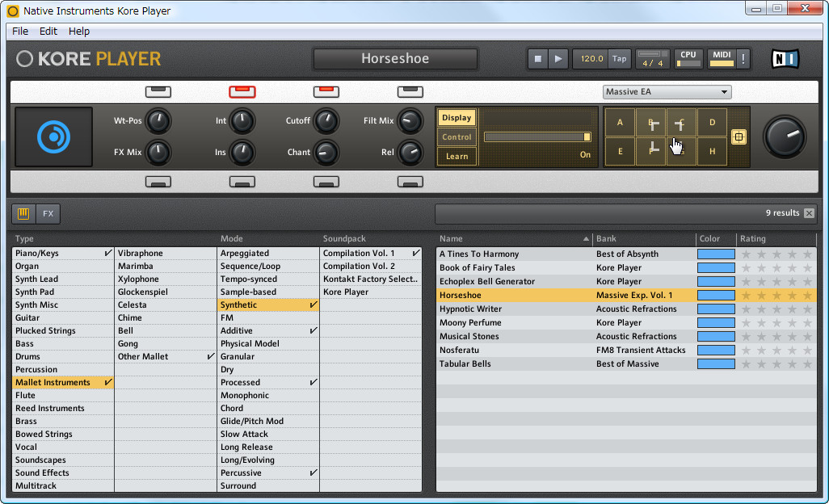Open the Help menu

point(78,31)
